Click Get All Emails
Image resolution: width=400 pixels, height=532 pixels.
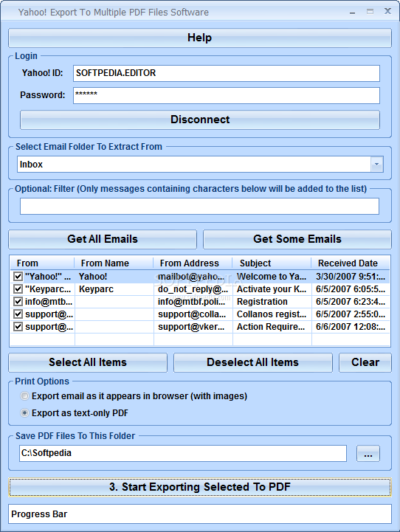click(103, 239)
